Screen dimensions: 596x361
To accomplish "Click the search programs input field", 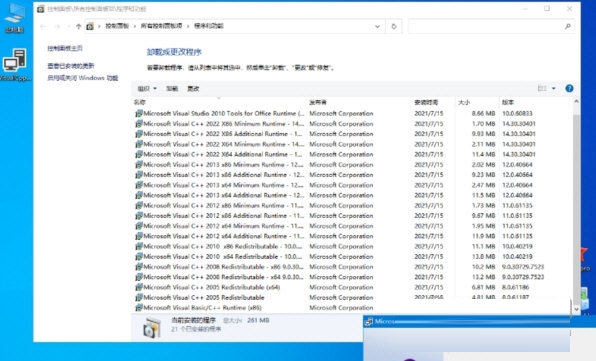I will point(487,26).
